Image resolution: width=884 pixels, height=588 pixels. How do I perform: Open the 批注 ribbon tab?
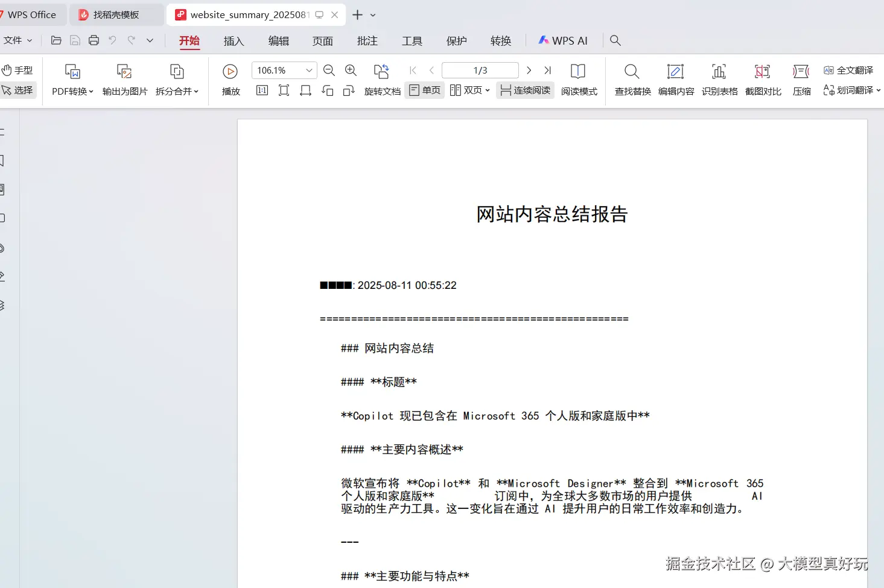pyautogui.click(x=367, y=41)
